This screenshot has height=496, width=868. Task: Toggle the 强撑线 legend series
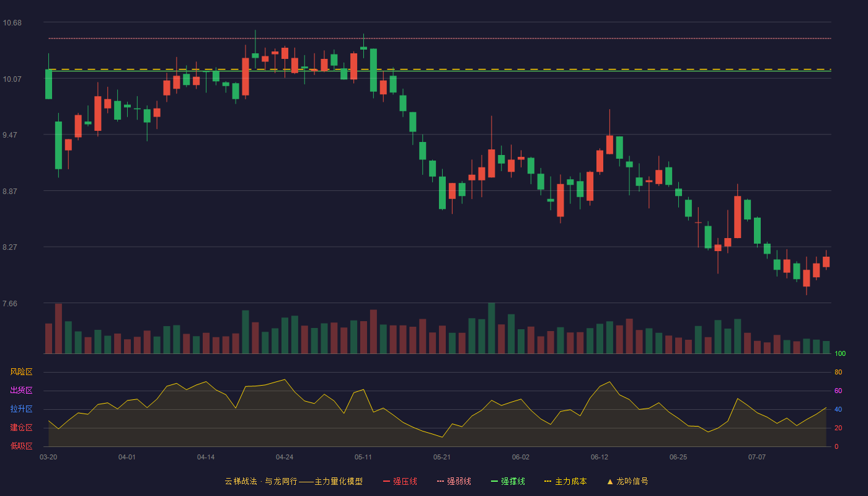(508, 481)
